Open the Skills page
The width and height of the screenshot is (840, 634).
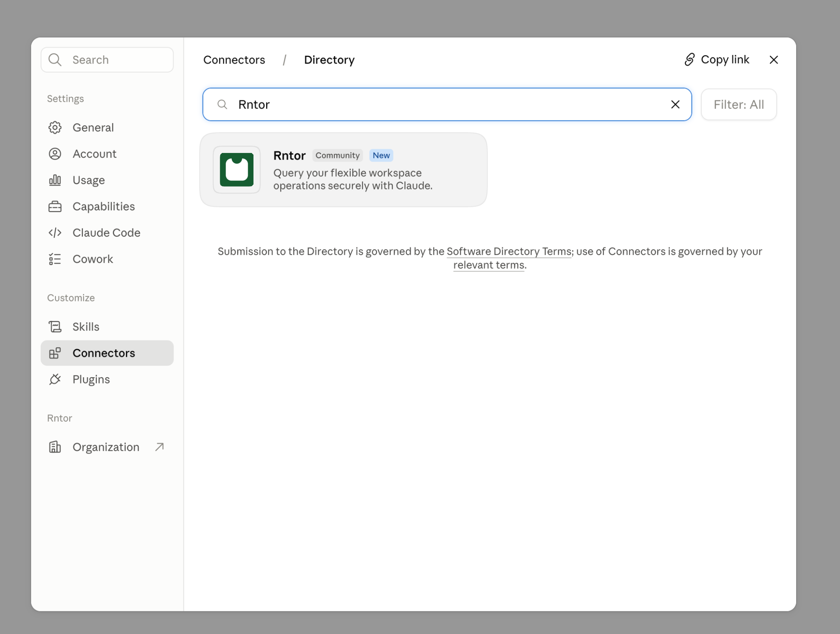(x=107, y=326)
